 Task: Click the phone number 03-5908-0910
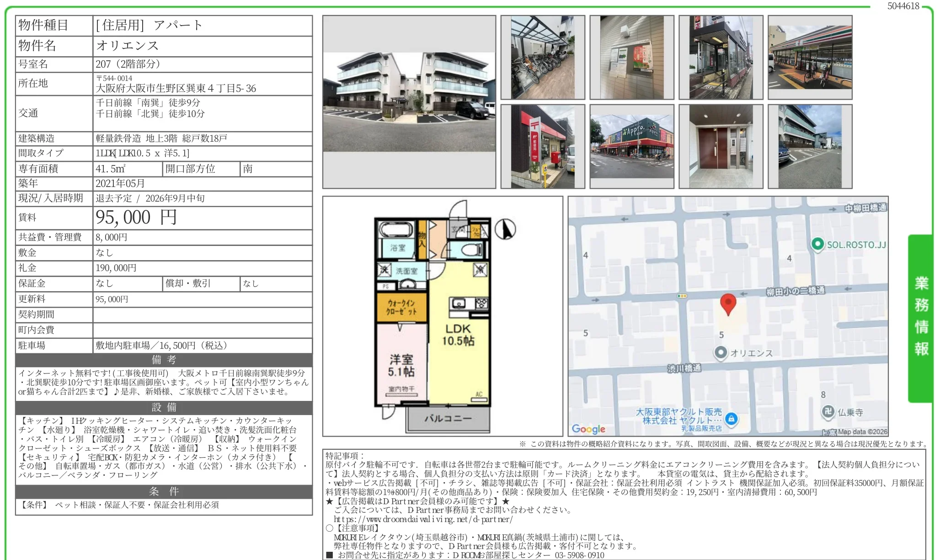click(x=579, y=555)
